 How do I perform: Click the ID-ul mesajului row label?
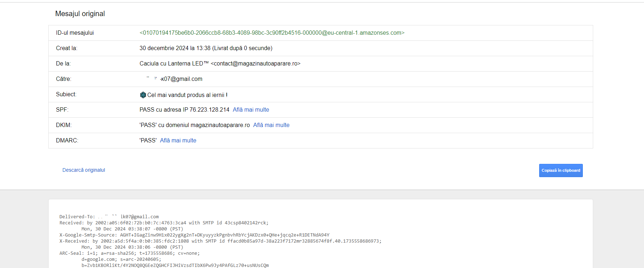click(75, 33)
